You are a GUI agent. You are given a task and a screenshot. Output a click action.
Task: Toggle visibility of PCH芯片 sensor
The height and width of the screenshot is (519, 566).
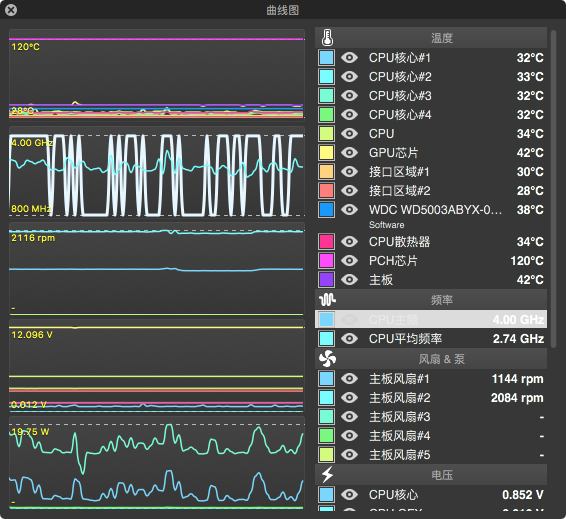point(349,260)
